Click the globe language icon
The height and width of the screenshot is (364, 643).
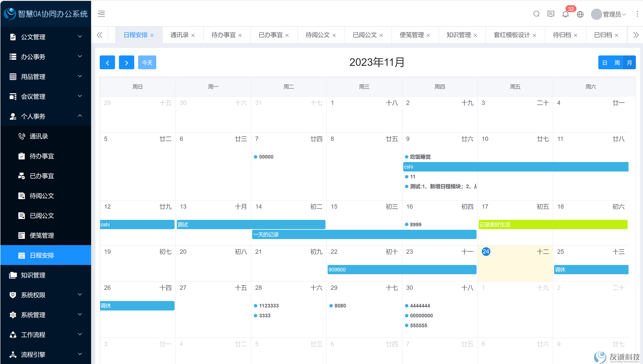click(580, 14)
